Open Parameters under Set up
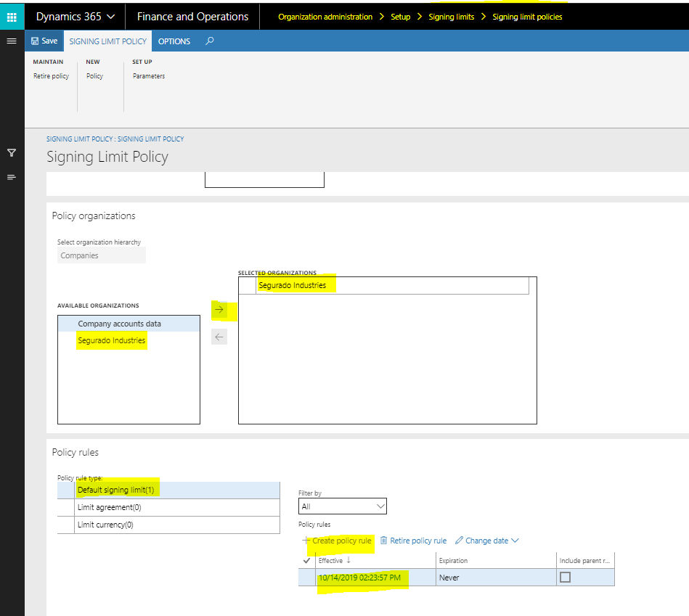This screenshot has width=689, height=616. point(149,76)
